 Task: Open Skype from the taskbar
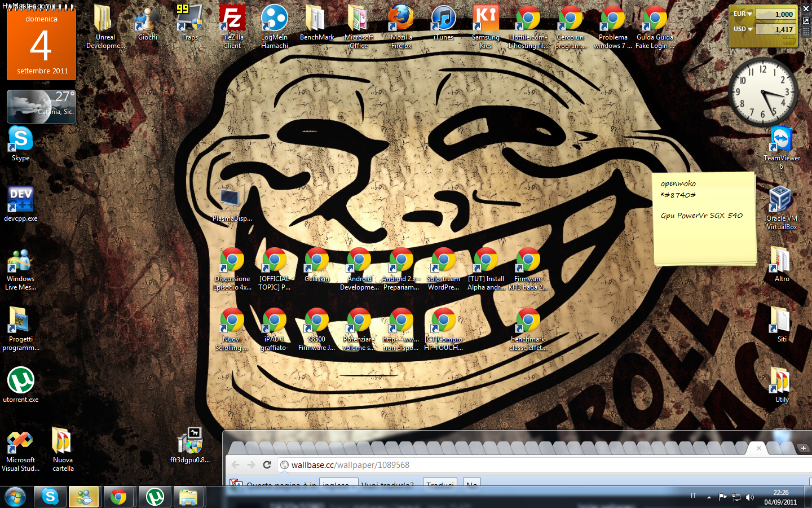tap(50, 497)
